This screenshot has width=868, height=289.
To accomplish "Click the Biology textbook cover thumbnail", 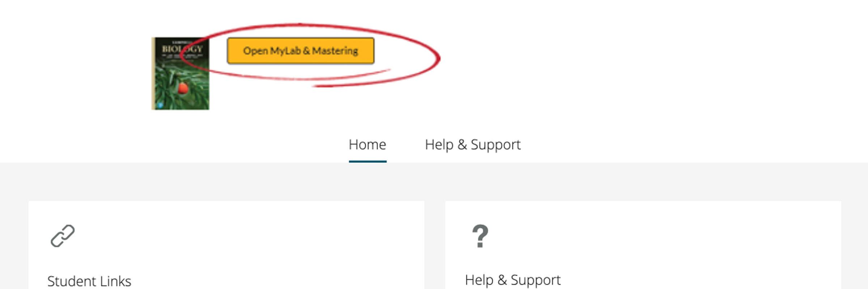I will coord(180,73).
